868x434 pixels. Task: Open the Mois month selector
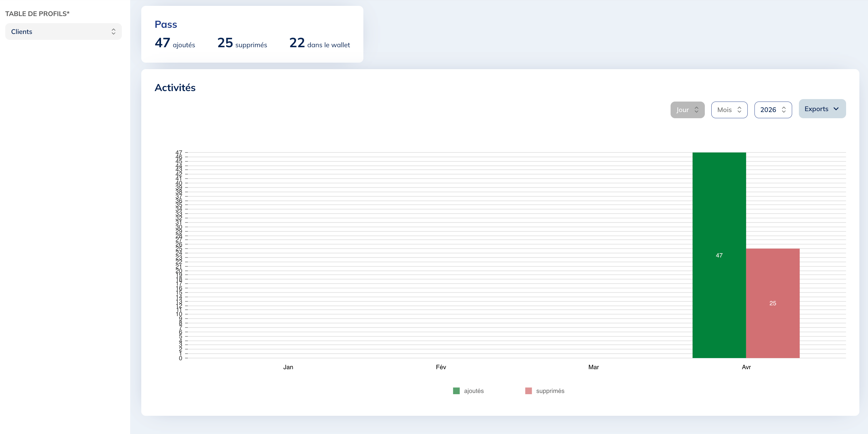click(x=729, y=110)
